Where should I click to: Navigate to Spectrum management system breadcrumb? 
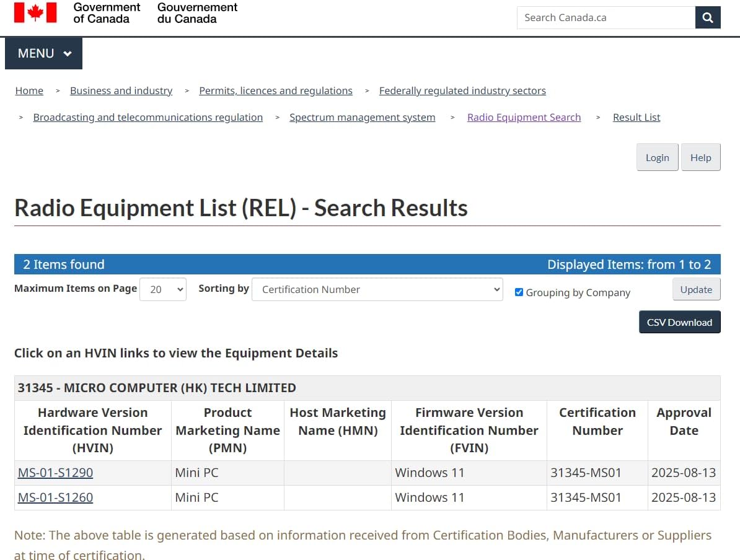(362, 117)
